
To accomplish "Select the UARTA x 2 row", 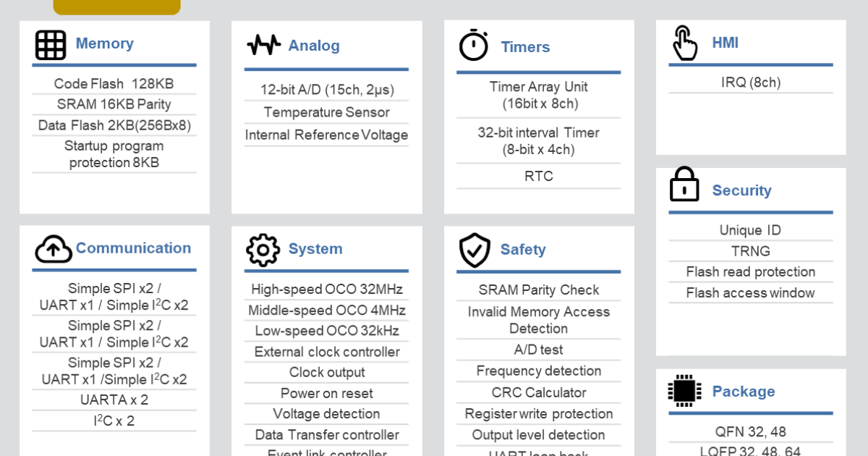I will coord(114,400).
